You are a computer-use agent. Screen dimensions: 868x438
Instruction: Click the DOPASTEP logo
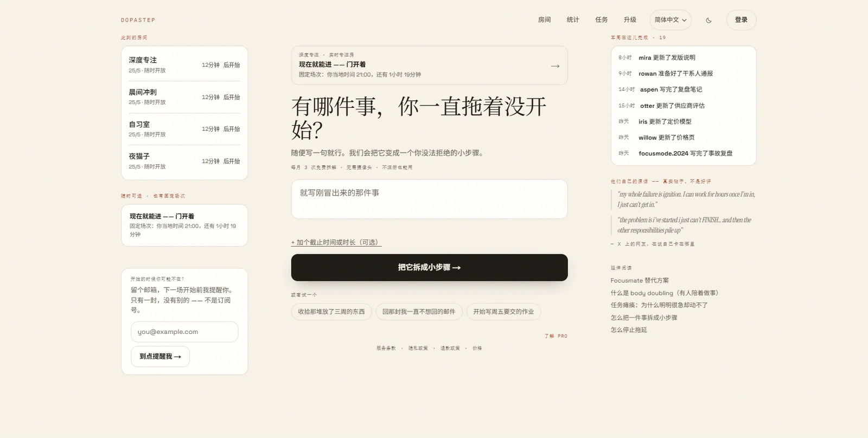pos(138,20)
